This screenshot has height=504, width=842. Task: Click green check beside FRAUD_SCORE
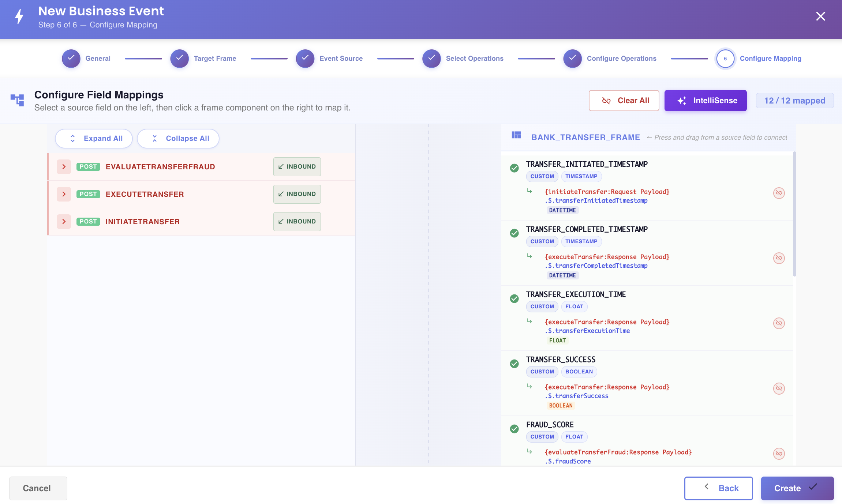click(514, 429)
